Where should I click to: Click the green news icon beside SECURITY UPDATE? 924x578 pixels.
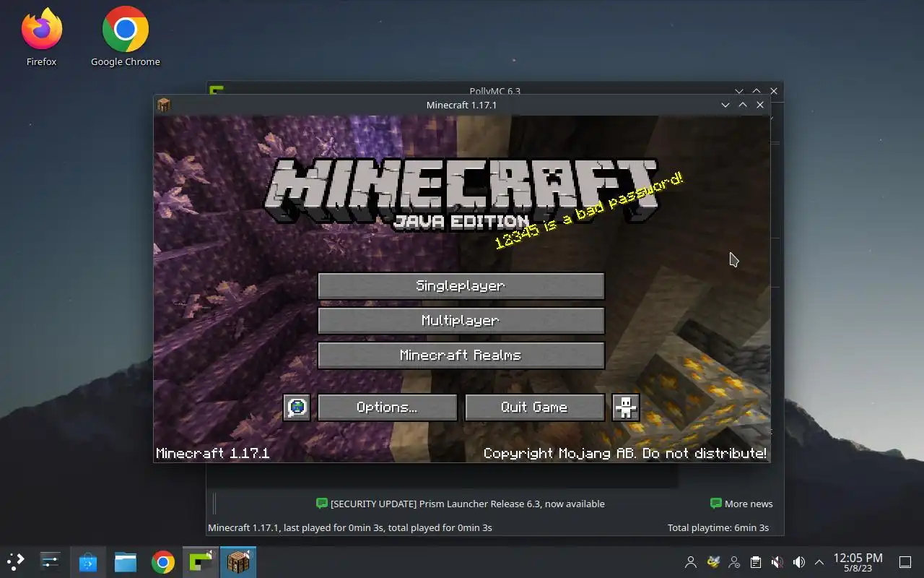(322, 504)
